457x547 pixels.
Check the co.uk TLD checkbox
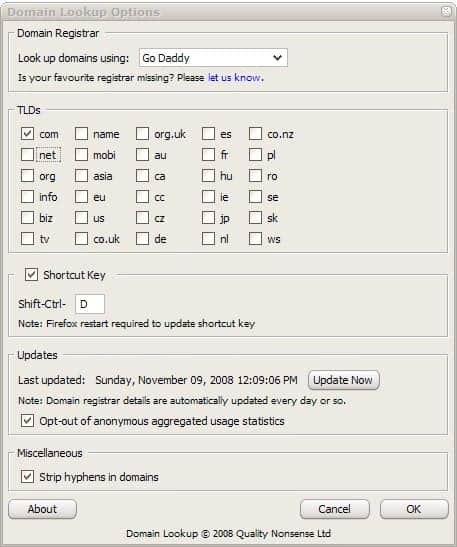(x=81, y=239)
